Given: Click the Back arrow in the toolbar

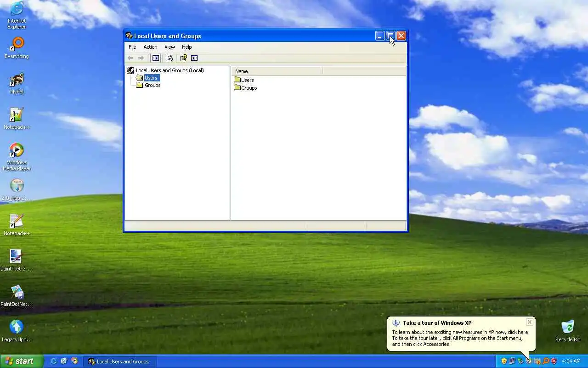Looking at the screenshot, I should click(x=130, y=58).
